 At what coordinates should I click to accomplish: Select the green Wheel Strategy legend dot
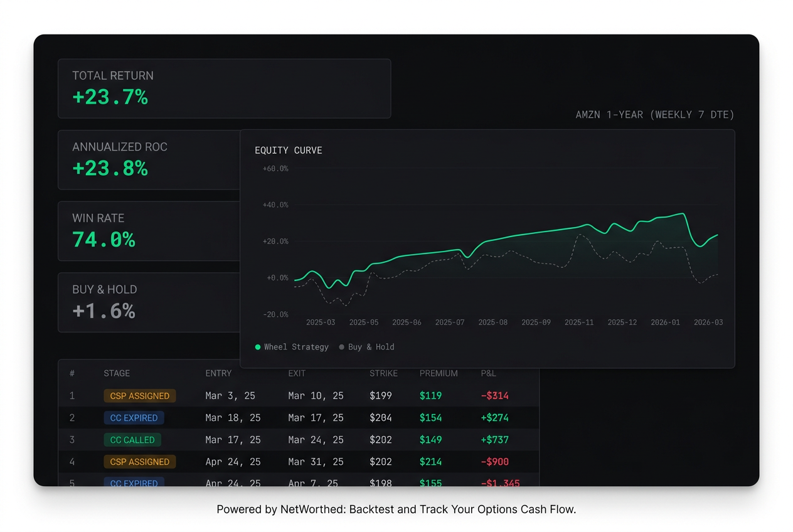(x=257, y=346)
